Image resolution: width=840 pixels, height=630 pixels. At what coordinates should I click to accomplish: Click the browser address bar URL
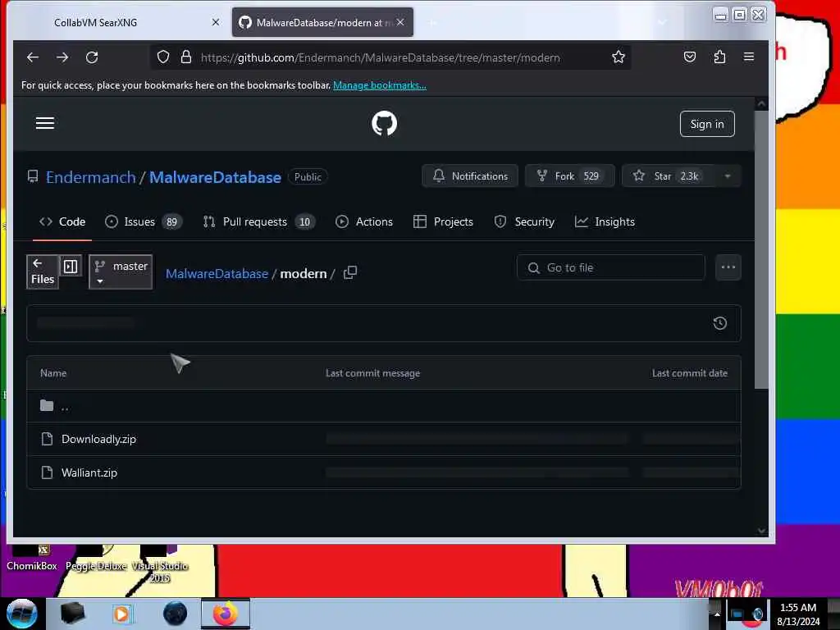(x=381, y=57)
